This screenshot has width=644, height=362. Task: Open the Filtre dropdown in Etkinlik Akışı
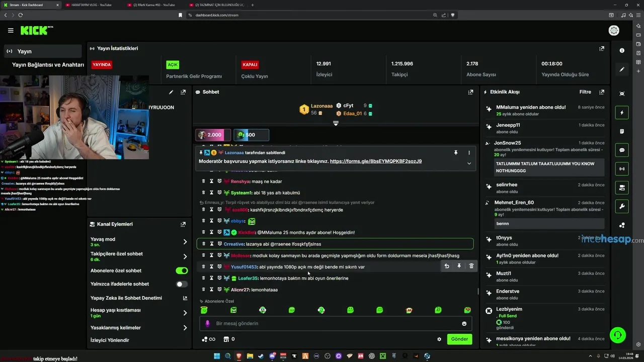tap(585, 92)
